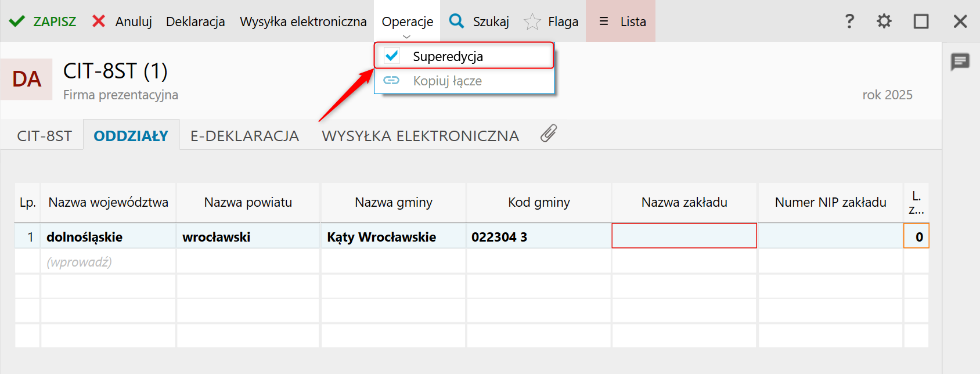Open the Lista view button

622,21
